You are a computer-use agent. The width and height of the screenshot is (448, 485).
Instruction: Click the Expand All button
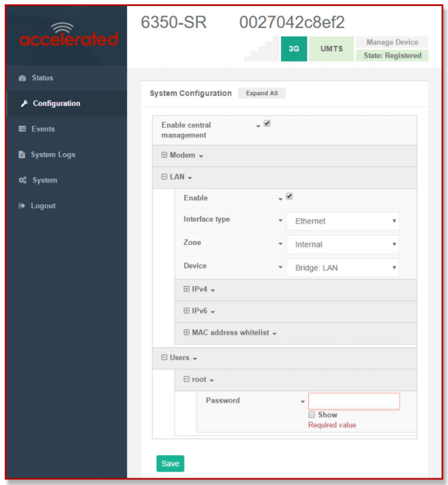pos(262,94)
